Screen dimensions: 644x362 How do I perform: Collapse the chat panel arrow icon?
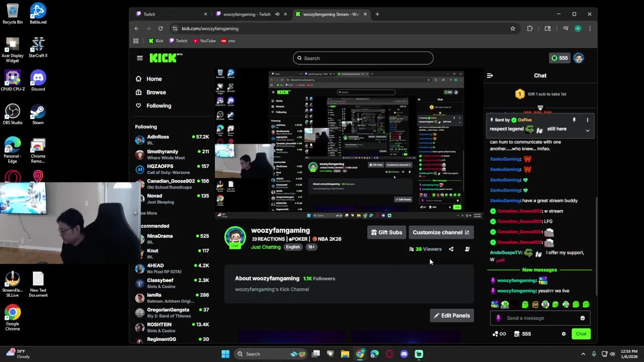(x=490, y=75)
